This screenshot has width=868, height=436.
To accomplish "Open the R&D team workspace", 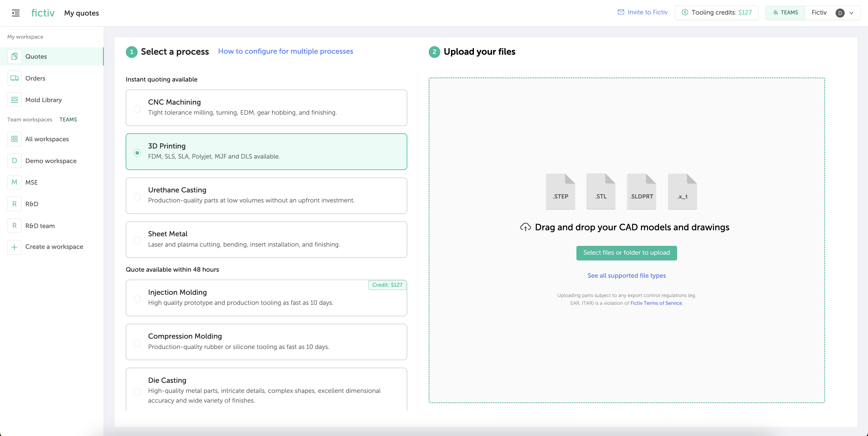I will (40, 226).
